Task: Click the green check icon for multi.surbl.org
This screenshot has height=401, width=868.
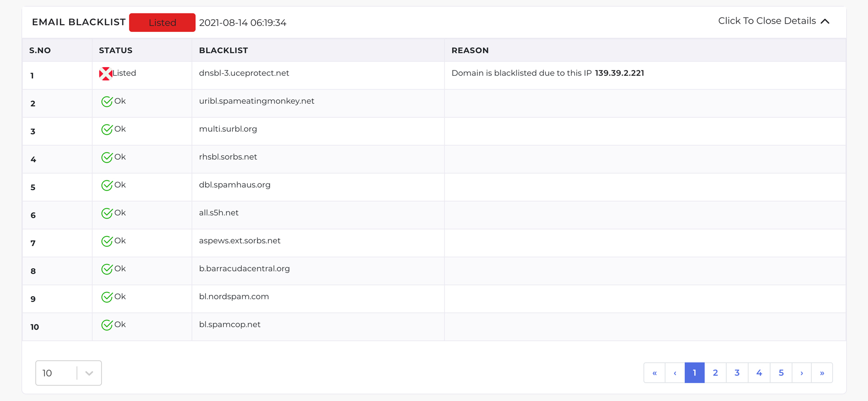Action: 107,129
